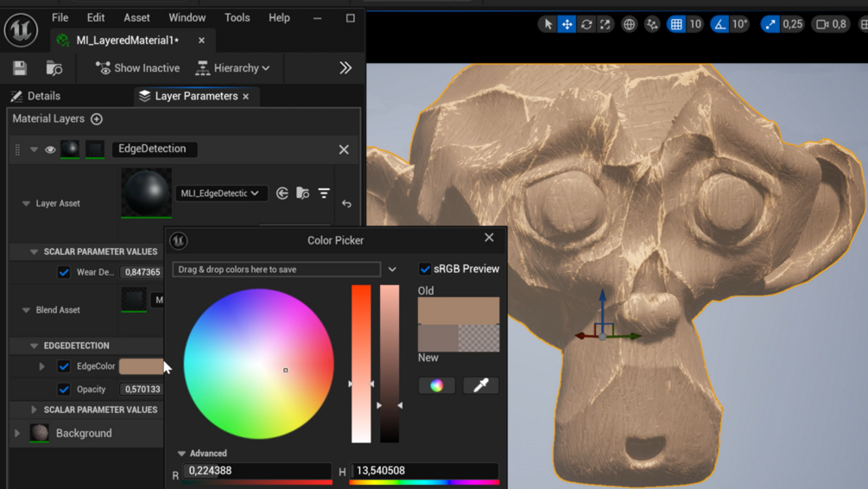Screen dimensions: 868x489
Task: Activate the Translate move tool
Action: click(x=567, y=24)
